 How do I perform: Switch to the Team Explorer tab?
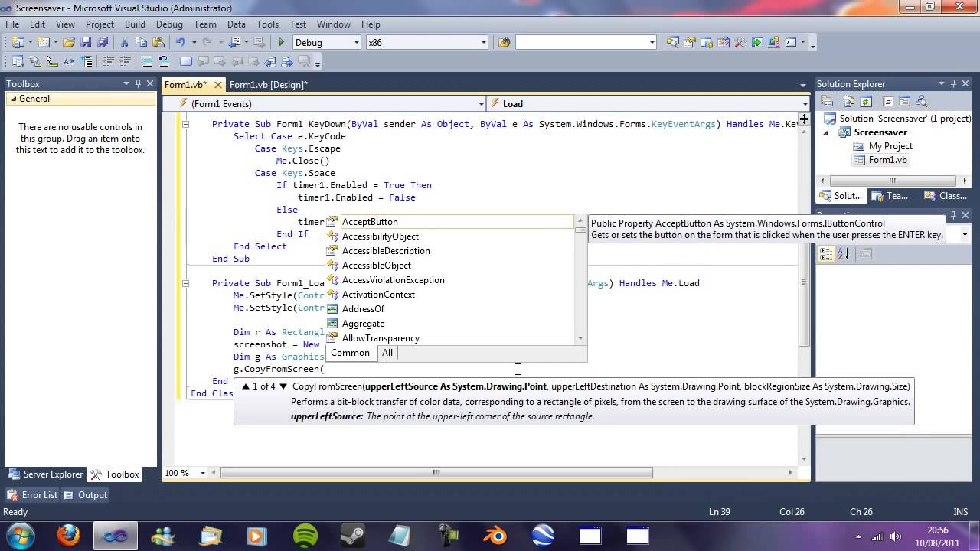[890, 196]
